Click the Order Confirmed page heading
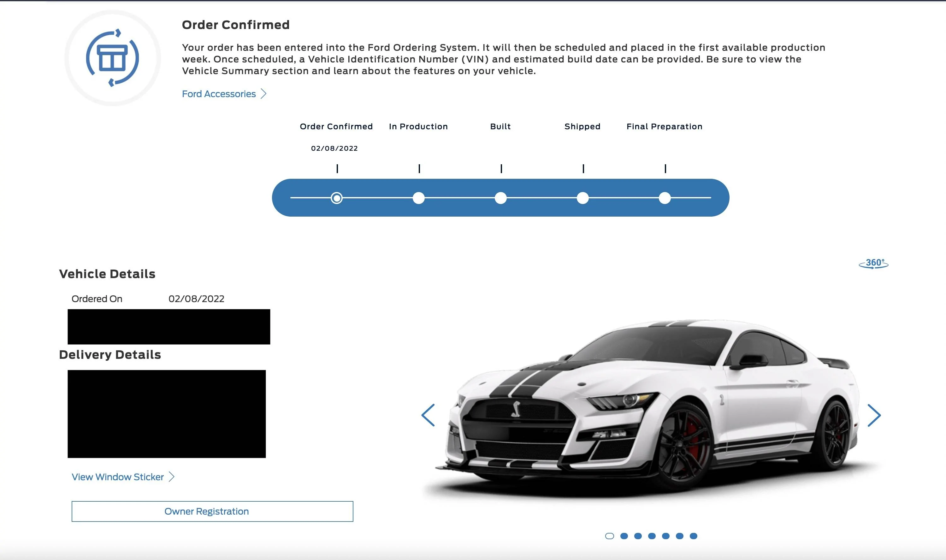The width and height of the screenshot is (946, 560). 236,25
